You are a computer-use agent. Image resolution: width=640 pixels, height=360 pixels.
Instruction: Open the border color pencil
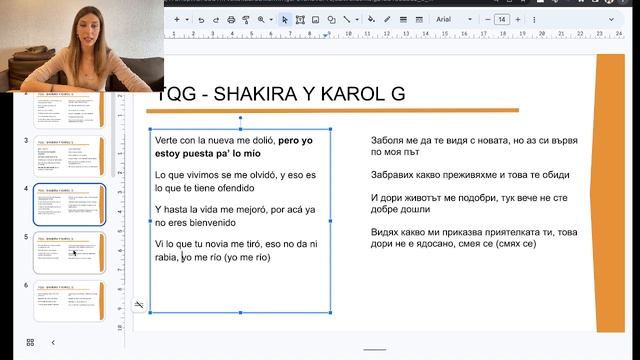[x=387, y=20]
